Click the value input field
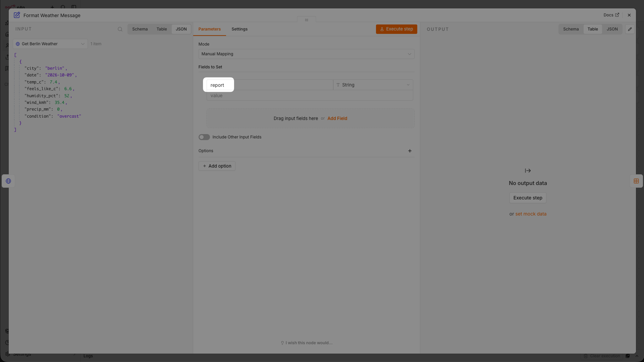The width and height of the screenshot is (644, 362). 310,96
